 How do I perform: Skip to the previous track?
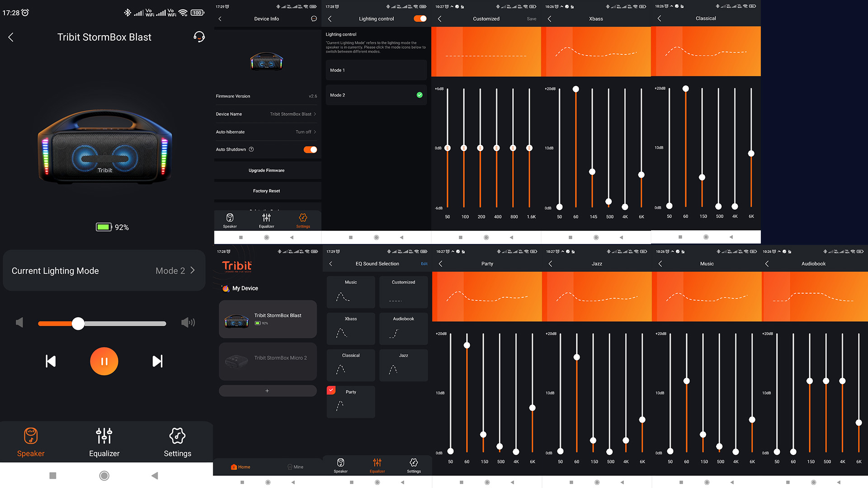click(x=51, y=361)
